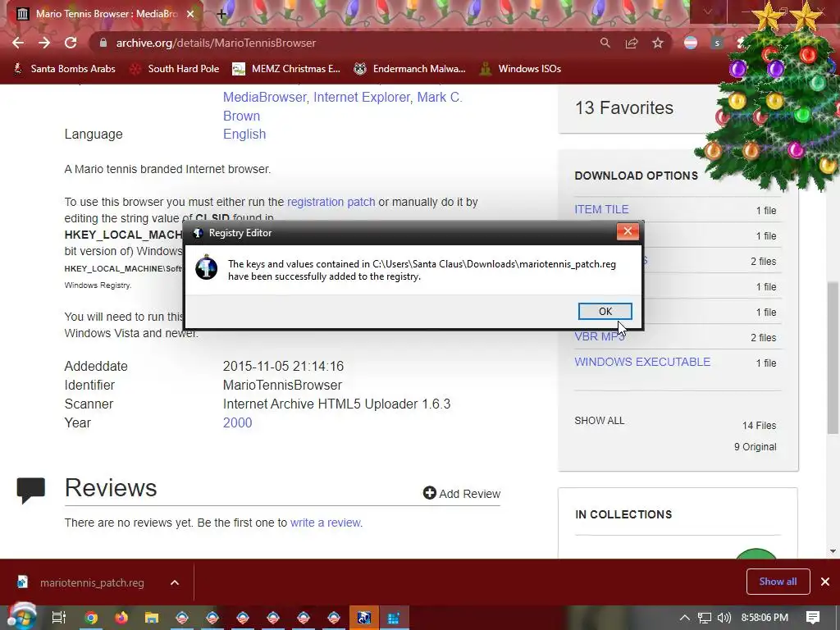The width and height of the screenshot is (840, 630).
Task: Open the blue grid app on taskbar
Action: tap(395, 618)
